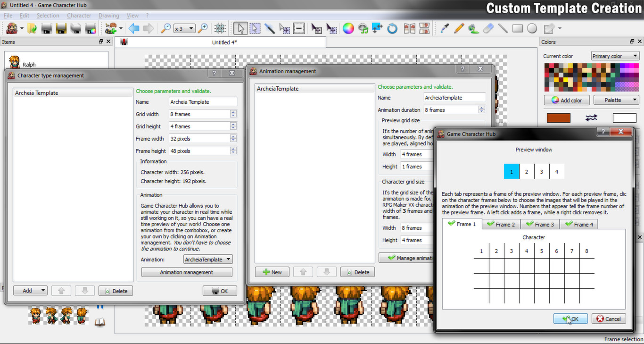
Task: Click the Undo arrow in the toolbar
Action: pos(133,28)
